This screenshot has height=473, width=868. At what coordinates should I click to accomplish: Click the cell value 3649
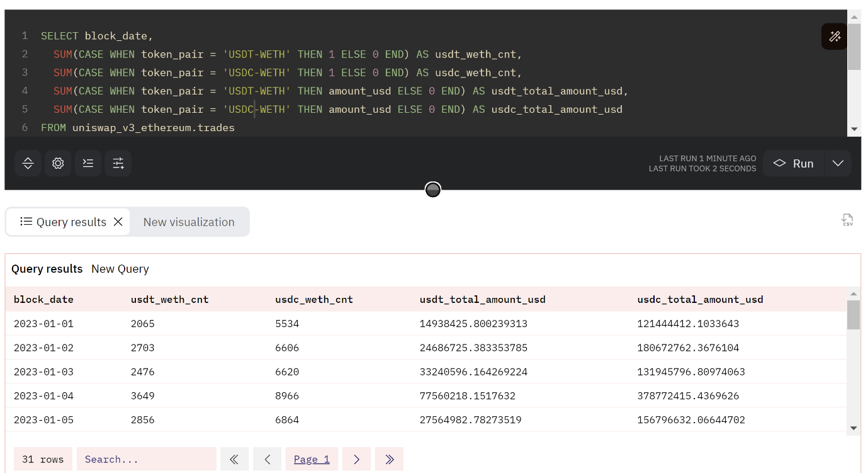pyautogui.click(x=143, y=396)
